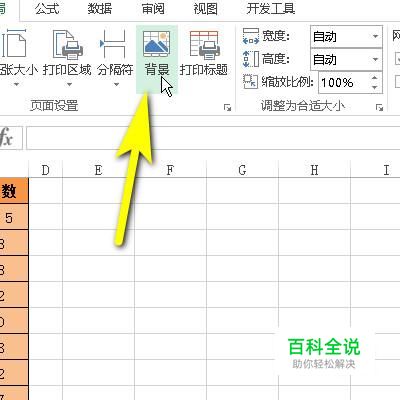Select column G header
400x400 pixels.
pyautogui.click(x=242, y=170)
